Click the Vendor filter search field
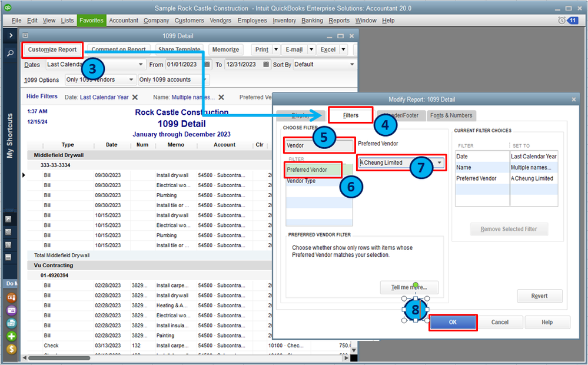Screen dimensions: 588x365 coord(319,145)
